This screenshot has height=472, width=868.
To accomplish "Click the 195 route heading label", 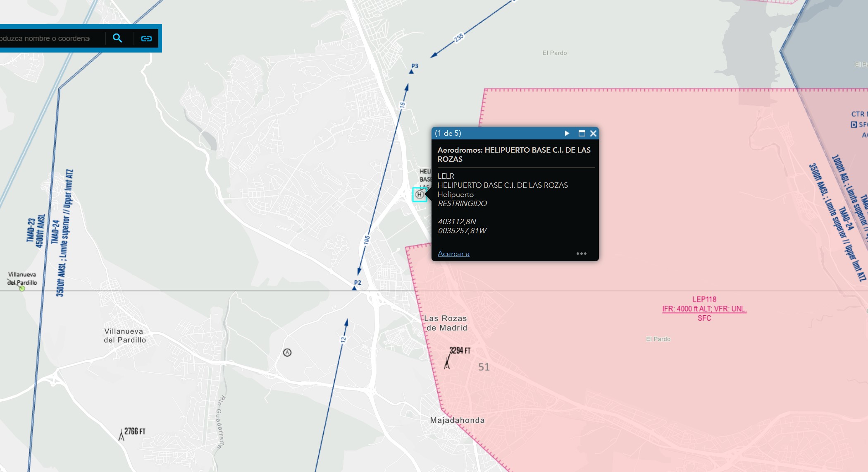I will pos(367,240).
